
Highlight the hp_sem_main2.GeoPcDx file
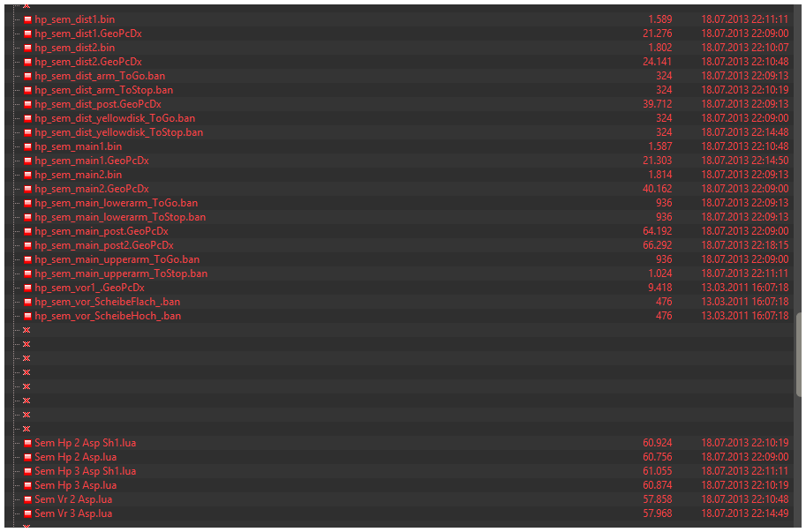click(x=92, y=189)
